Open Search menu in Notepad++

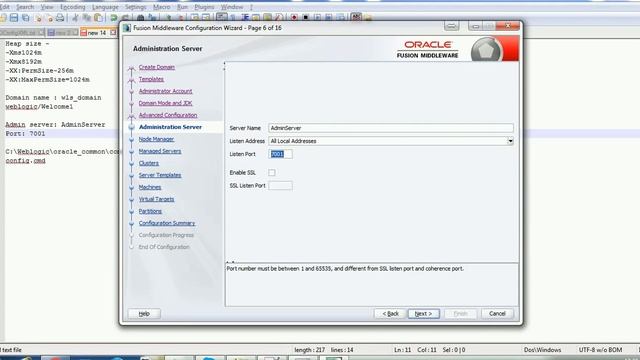click(25, 7)
